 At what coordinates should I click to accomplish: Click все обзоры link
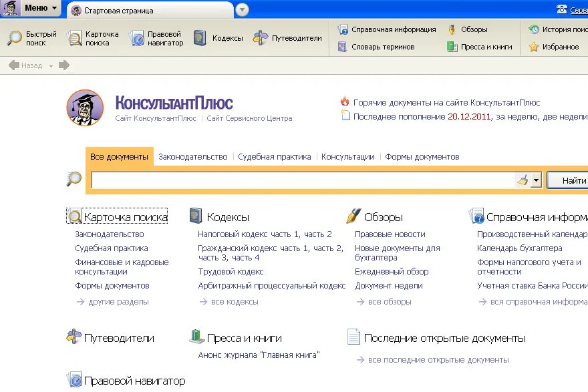pos(390,302)
